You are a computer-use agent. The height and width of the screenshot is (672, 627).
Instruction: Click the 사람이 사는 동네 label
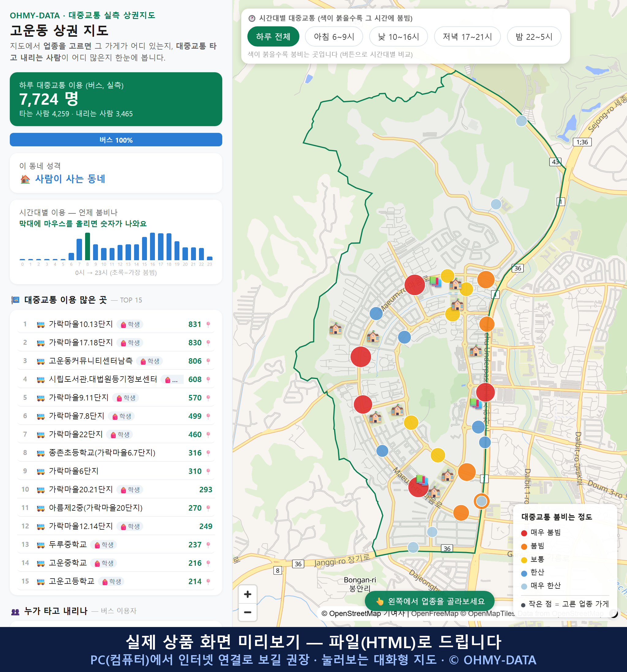[x=70, y=179]
